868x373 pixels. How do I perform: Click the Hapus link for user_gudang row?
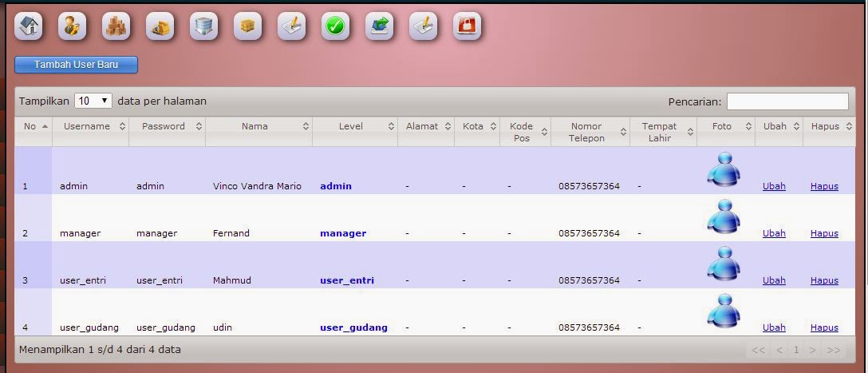click(824, 327)
